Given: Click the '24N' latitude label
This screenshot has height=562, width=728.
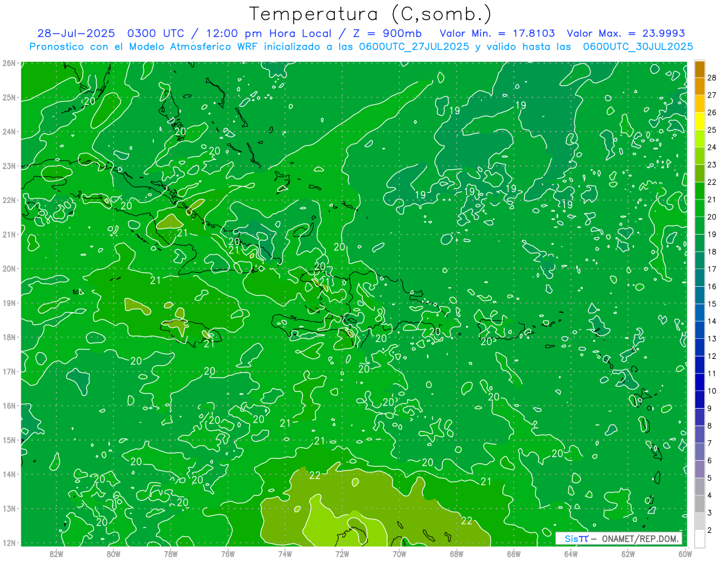Looking at the screenshot, I should point(8,132).
